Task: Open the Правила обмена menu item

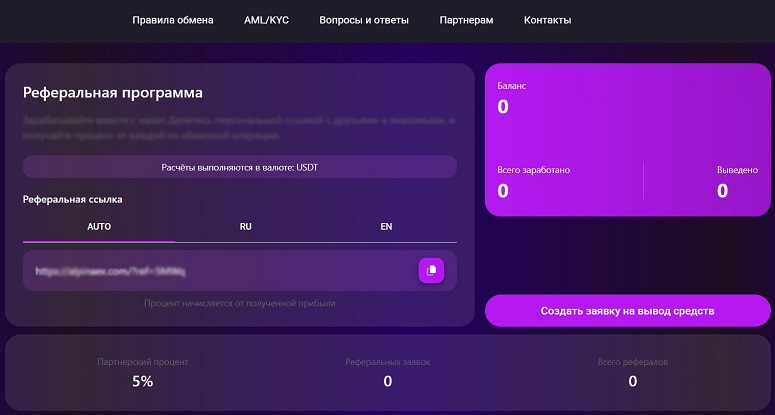Action: [173, 20]
